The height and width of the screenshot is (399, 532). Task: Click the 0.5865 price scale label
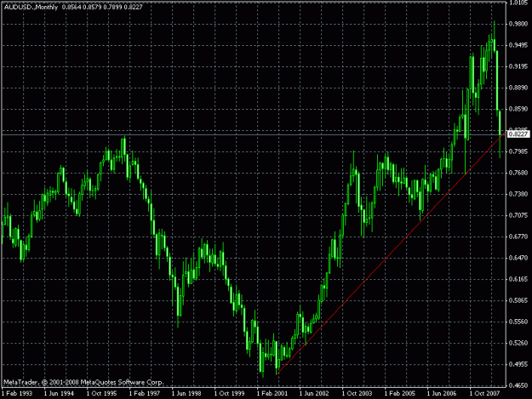[x=518, y=300]
